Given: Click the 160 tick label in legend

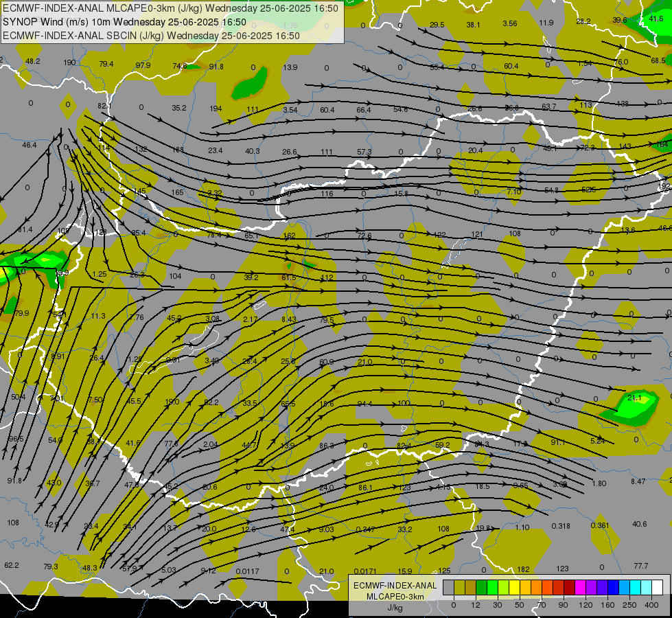Looking at the screenshot, I should point(607,605).
